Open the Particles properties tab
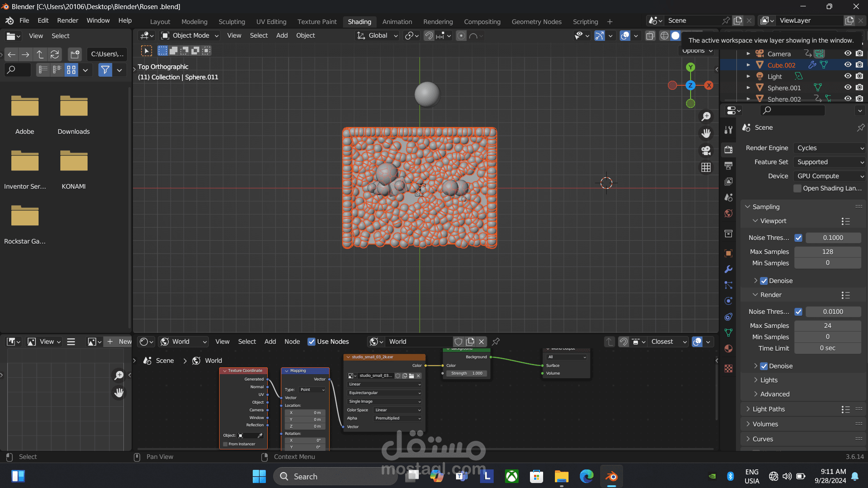Image resolution: width=868 pixels, height=488 pixels. 728,285
